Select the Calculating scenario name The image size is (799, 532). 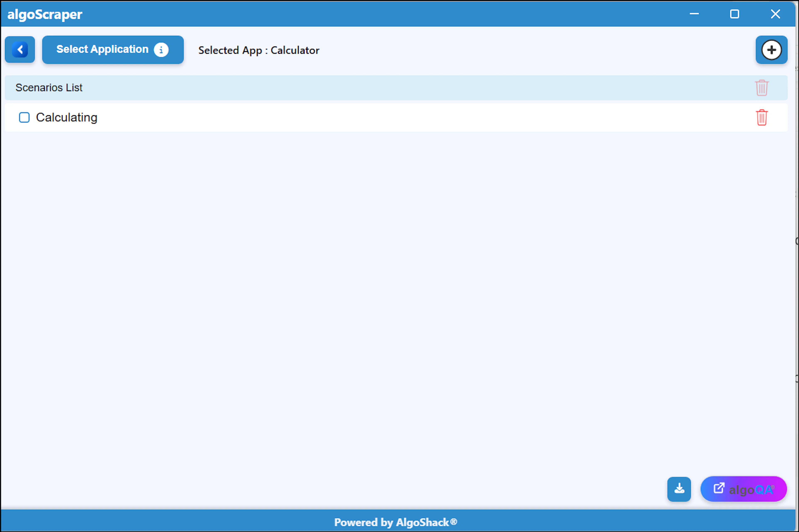pyautogui.click(x=67, y=117)
